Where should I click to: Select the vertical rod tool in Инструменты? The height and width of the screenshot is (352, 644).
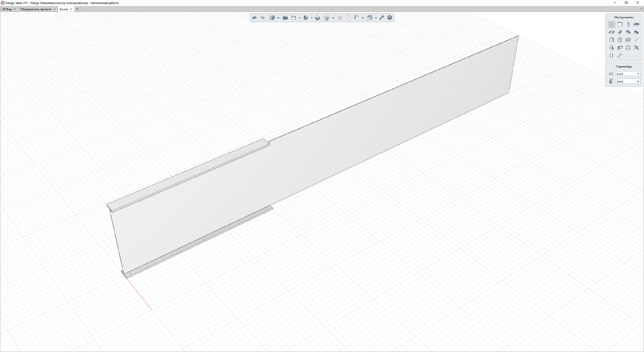628,24
